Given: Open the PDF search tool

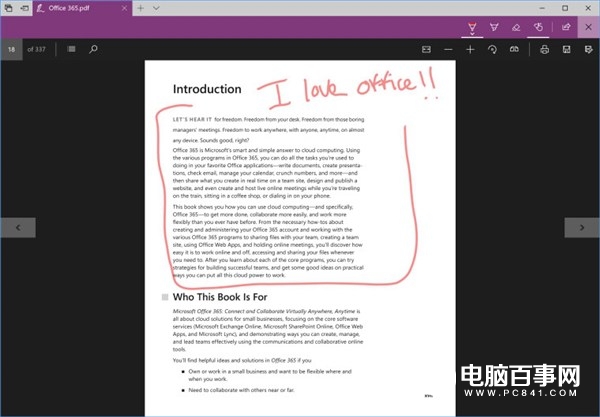Looking at the screenshot, I should 93,49.
